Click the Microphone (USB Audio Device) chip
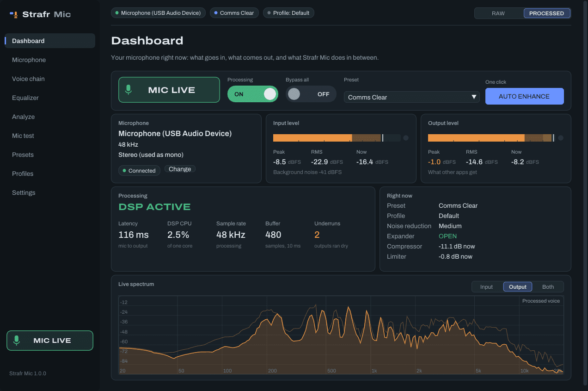The image size is (588, 391). (x=159, y=13)
